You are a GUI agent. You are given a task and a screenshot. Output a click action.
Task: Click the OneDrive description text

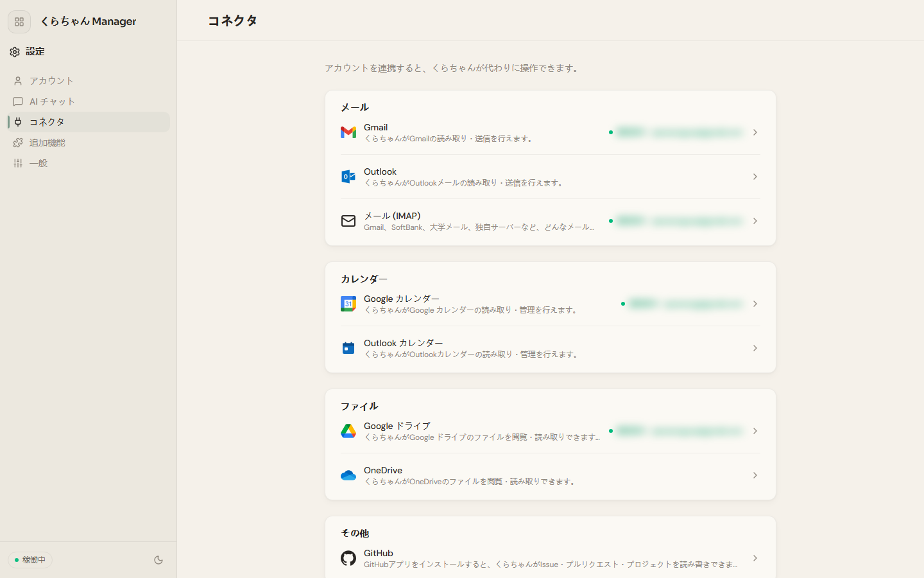point(471,482)
